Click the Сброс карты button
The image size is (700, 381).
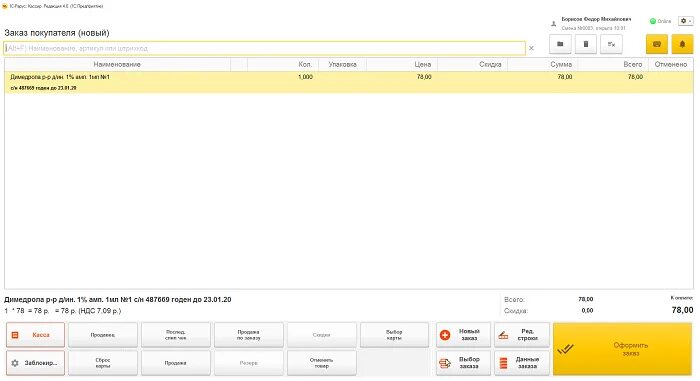[x=103, y=363]
